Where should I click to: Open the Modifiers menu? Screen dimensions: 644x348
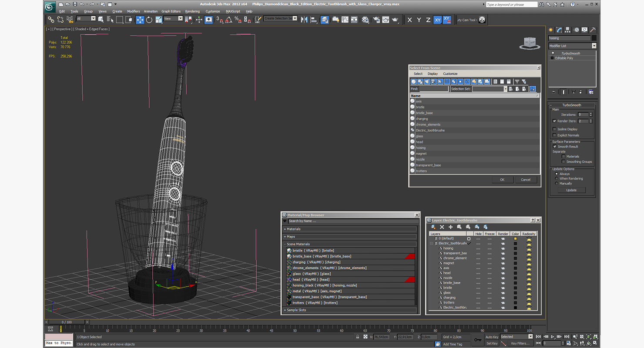pyautogui.click(x=134, y=11)
